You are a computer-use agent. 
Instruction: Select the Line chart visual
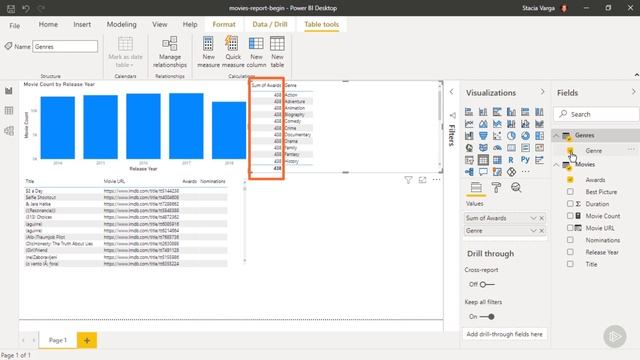click(x=469, y=124)
